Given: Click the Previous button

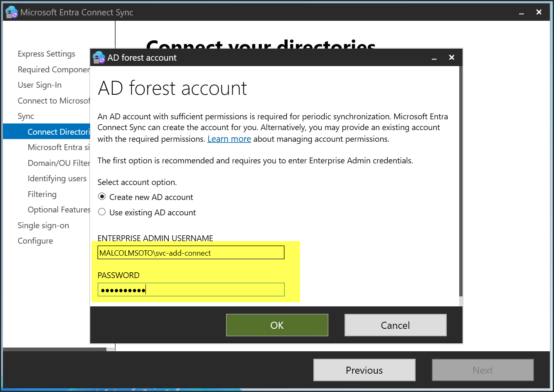Looking at the screenshot, I should (x=364, y=370).
